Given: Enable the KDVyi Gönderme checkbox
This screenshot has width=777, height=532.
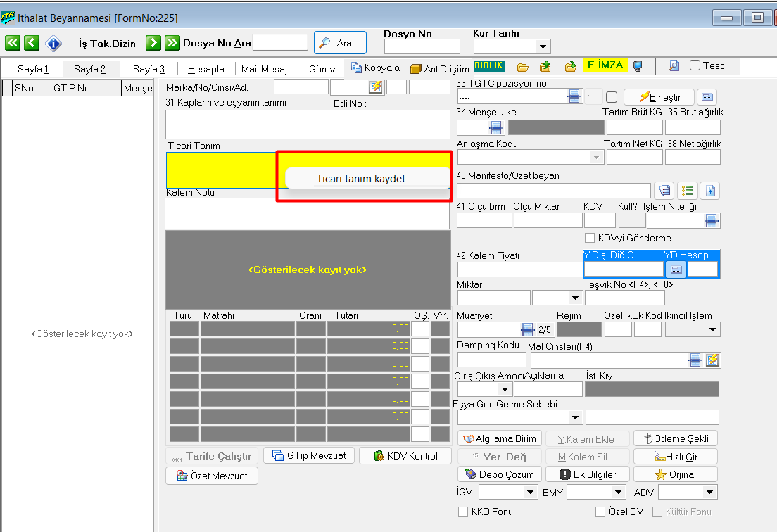Looking at the screenshot, I should click(590, 239).
